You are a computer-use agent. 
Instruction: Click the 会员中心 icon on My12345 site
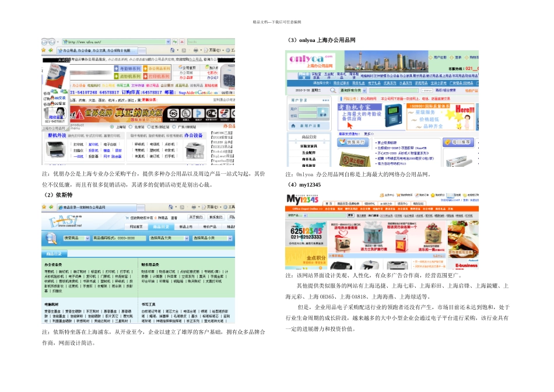pos(381,195)
